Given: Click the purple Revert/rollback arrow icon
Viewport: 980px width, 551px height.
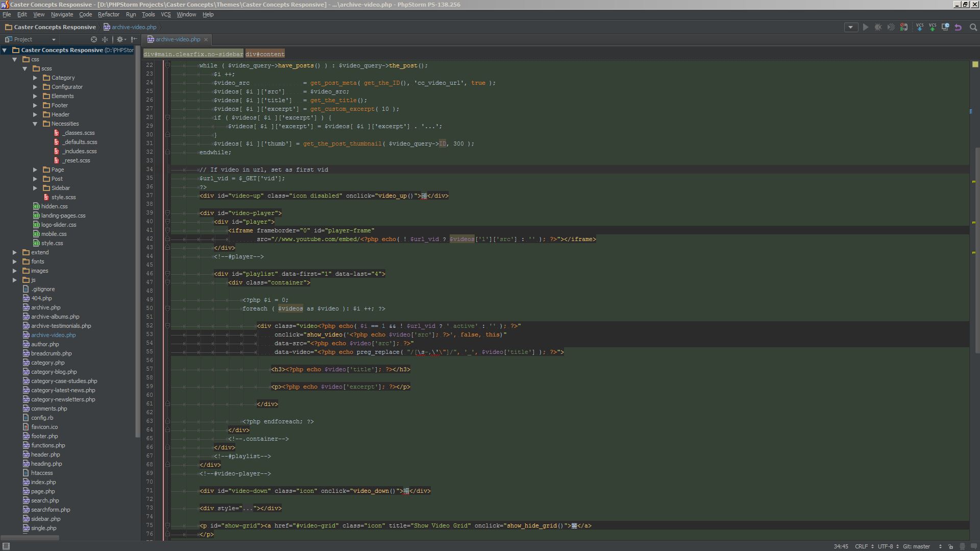Looking at the screenshot, I should pyautogui.click(x=958, y=27).
